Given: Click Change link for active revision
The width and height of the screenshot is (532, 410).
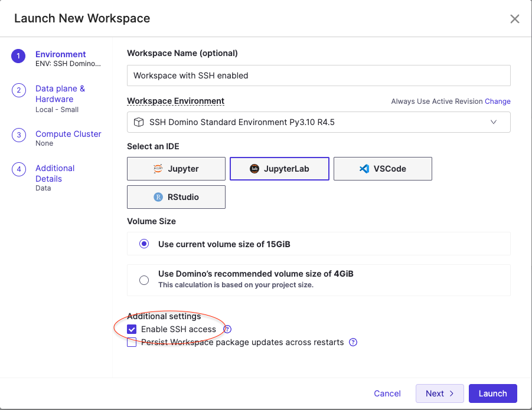Looking at the screenshot, I should 497,101.
